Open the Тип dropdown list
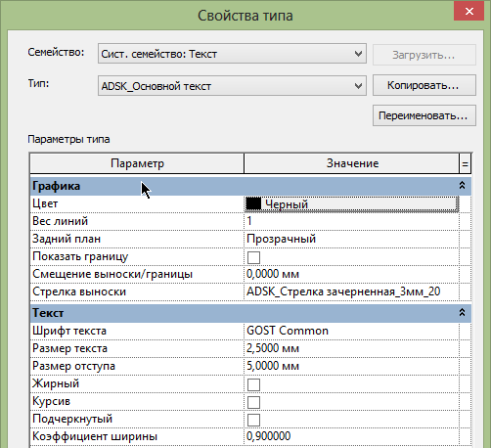The width and height of the screenshot is (491, 448). point(232,86)
